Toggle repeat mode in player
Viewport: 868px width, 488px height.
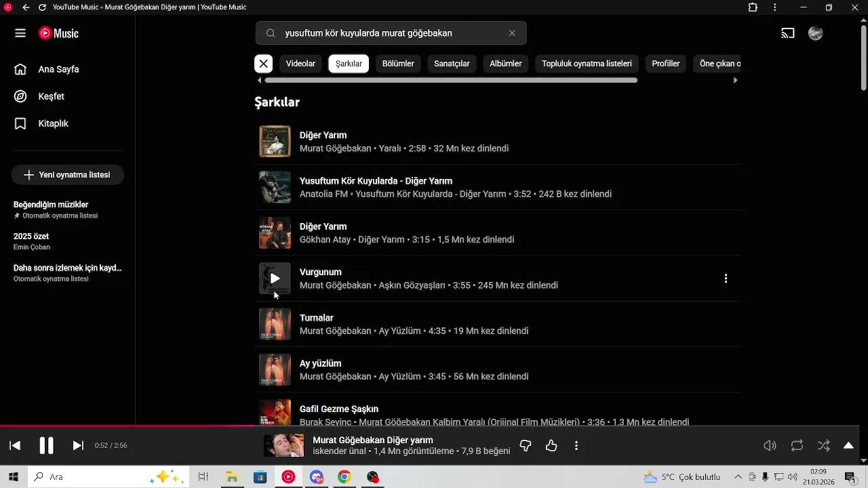point(797,445)
